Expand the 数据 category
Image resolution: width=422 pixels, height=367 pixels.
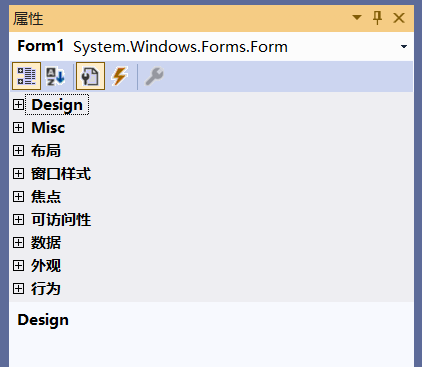[18, 243]
